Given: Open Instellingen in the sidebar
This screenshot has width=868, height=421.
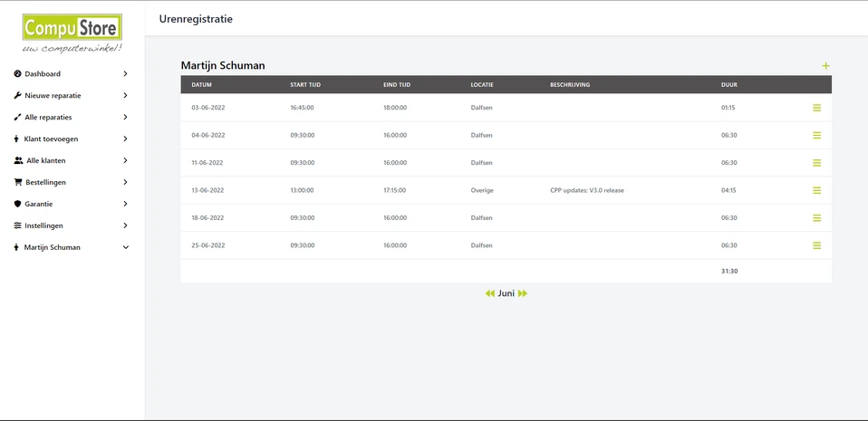Looking at the screenshot, I should click(43, 225).
